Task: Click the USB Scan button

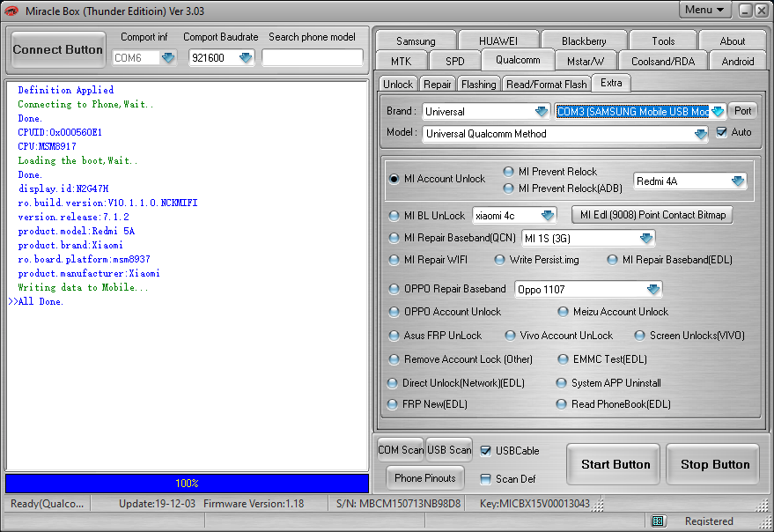Action: tap(449, 449)
